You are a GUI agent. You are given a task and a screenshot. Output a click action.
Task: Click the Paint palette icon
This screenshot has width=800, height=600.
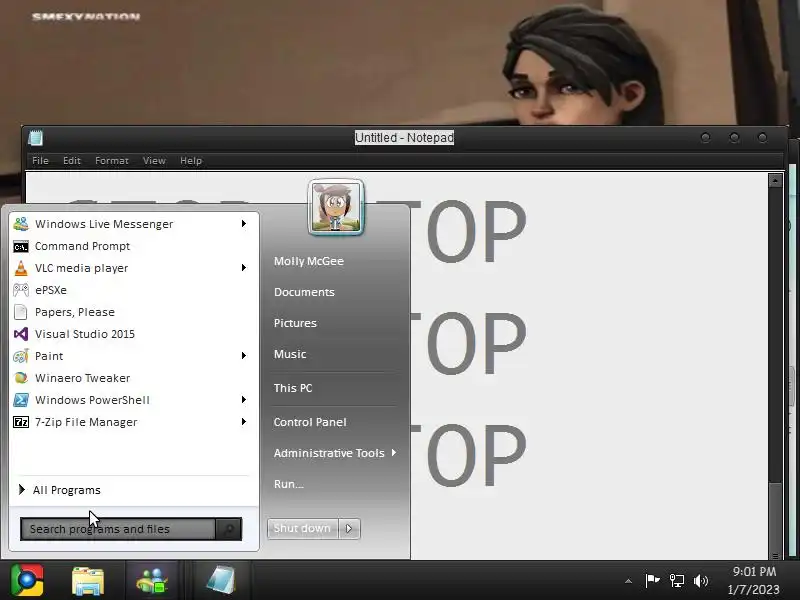click(21, 356)
